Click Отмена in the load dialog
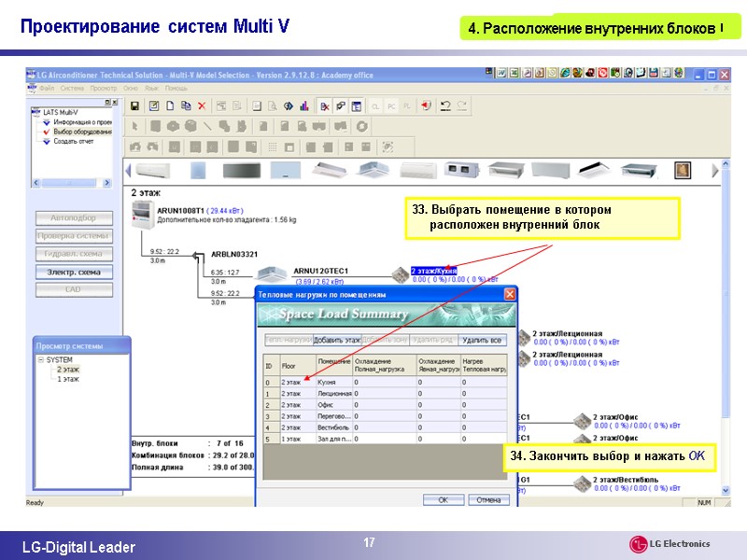 488,500
